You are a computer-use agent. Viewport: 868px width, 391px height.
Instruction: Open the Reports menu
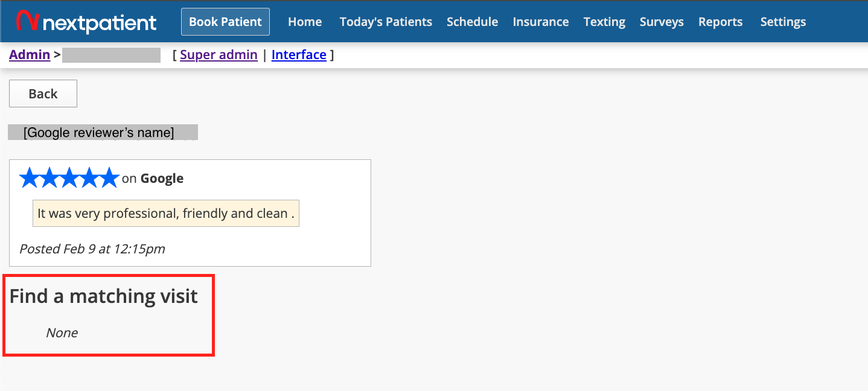720,22
